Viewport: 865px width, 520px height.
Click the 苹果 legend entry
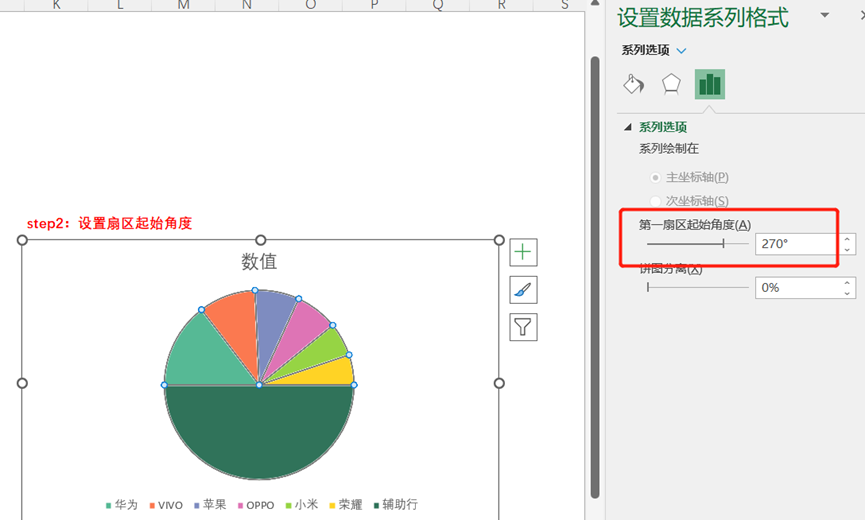pyautogui.click(x=210, y=505)
